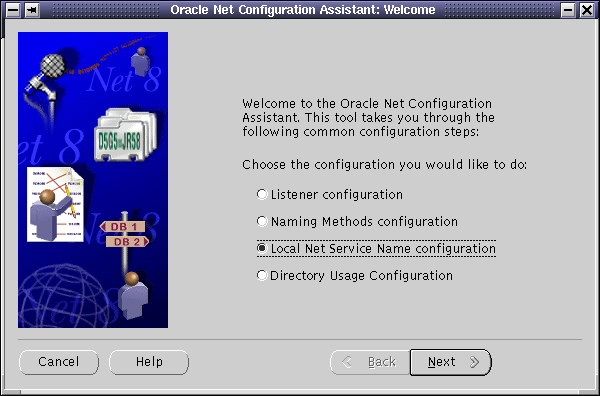Minimize the Oracle Net Configuration Assistant window
The width and height of the screenshot is (600, 396).
[568, 10]
